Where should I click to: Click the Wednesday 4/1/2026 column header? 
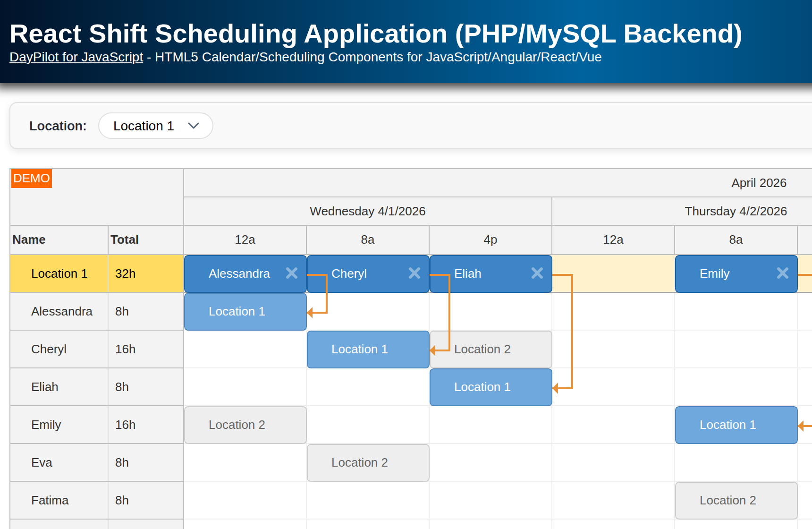pos(367,211)
